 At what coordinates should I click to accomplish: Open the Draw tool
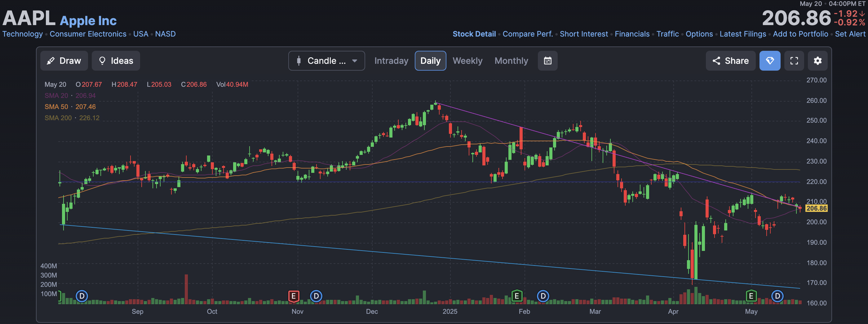tap(64, 61)
